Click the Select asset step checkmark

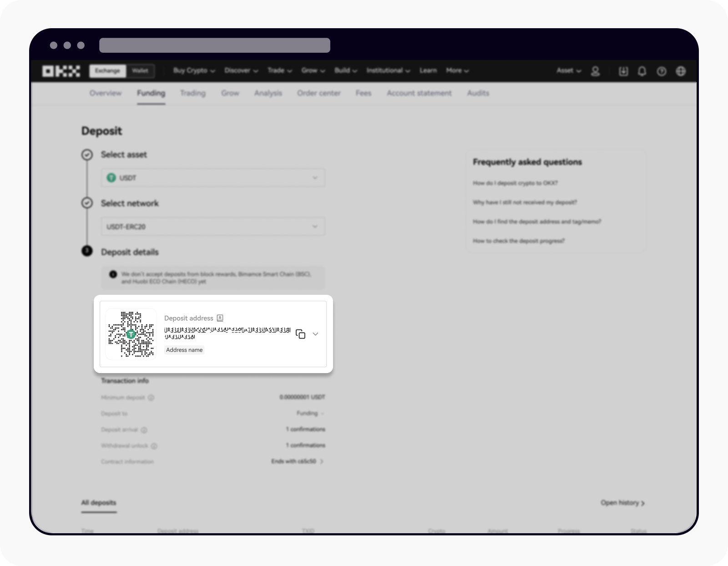pyautogui.click(x=87, y=155)
